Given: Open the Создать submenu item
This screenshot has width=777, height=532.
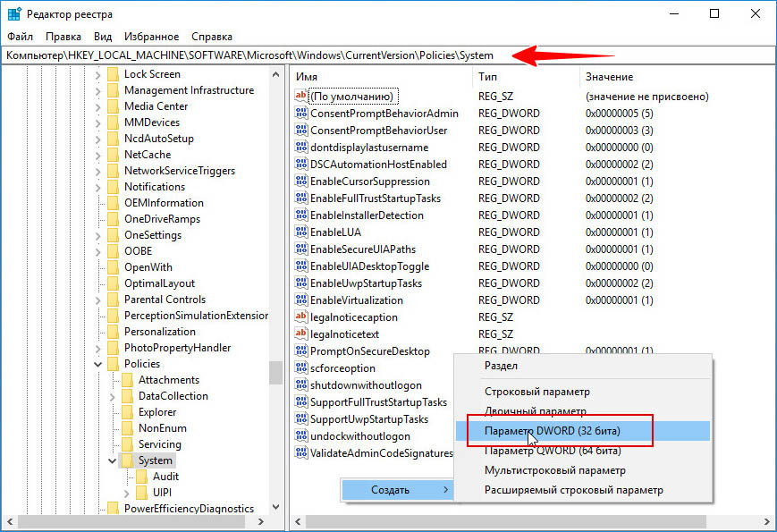Looking at the screenshot, I should coord(397,490).
